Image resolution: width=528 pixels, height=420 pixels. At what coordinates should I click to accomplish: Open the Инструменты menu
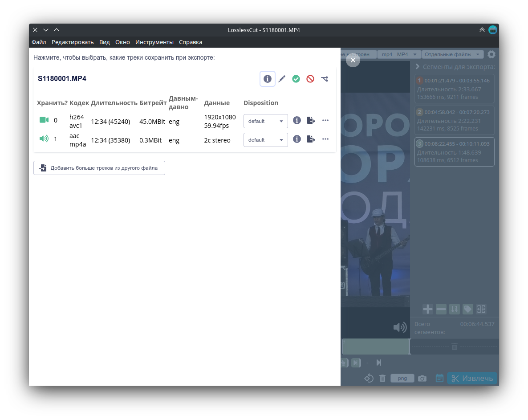tap(154, 42)
